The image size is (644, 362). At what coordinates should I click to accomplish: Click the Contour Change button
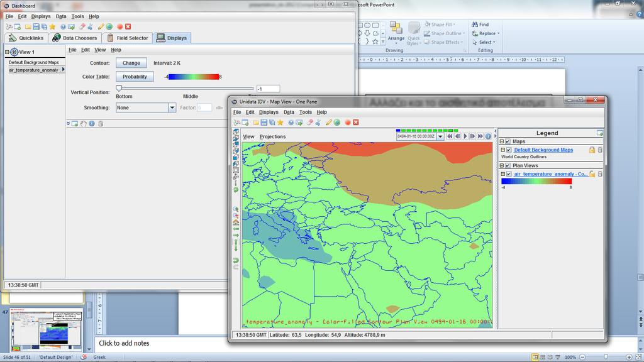pyautogui.click(x=131, y=63)
